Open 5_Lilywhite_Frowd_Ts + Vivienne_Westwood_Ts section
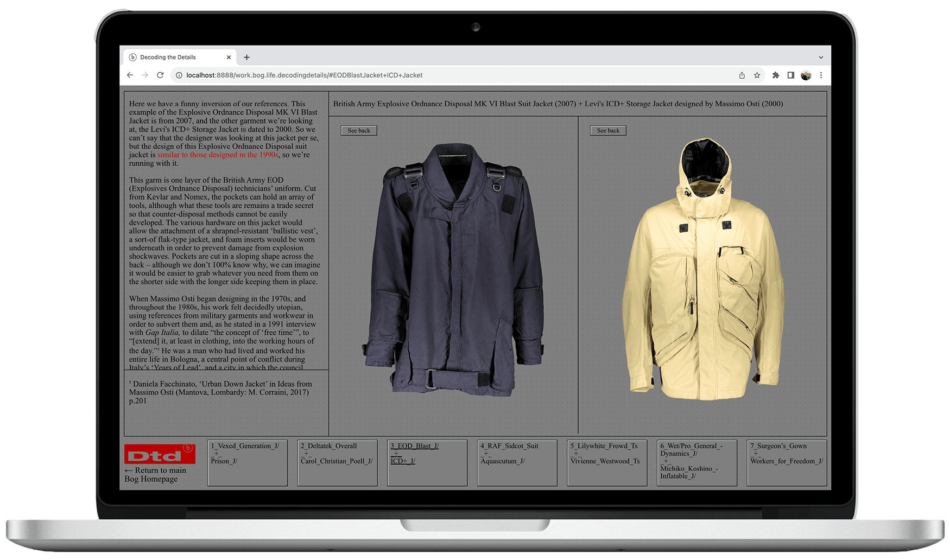The height and width of the screenshot is (560, 950). pos(607,463)
